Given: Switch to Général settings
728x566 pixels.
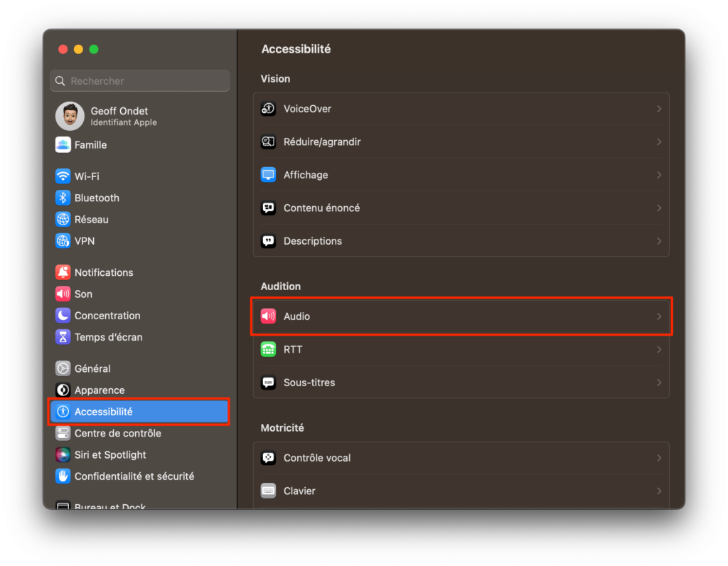Looking at the screenshot, I should click(x=139, y=368).
